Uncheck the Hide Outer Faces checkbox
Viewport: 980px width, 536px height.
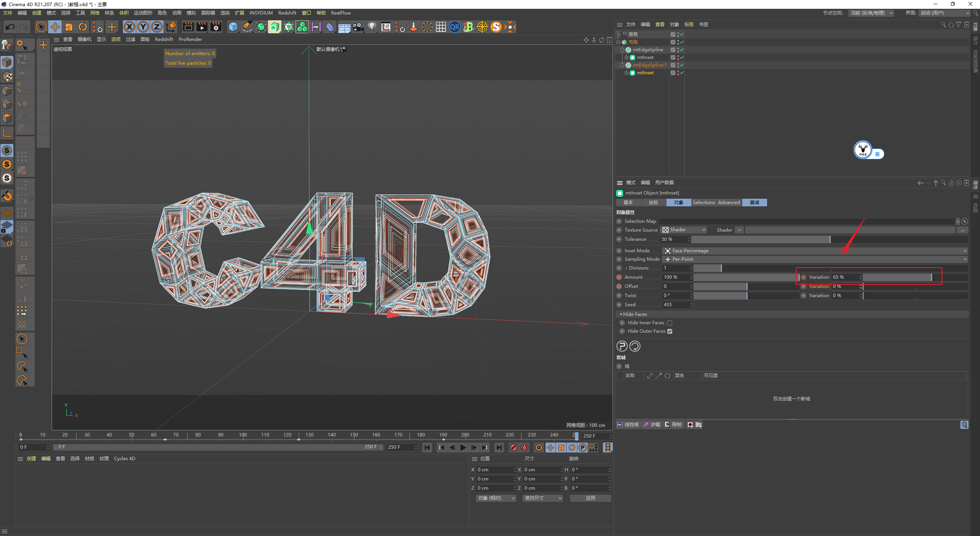point(670,331)
